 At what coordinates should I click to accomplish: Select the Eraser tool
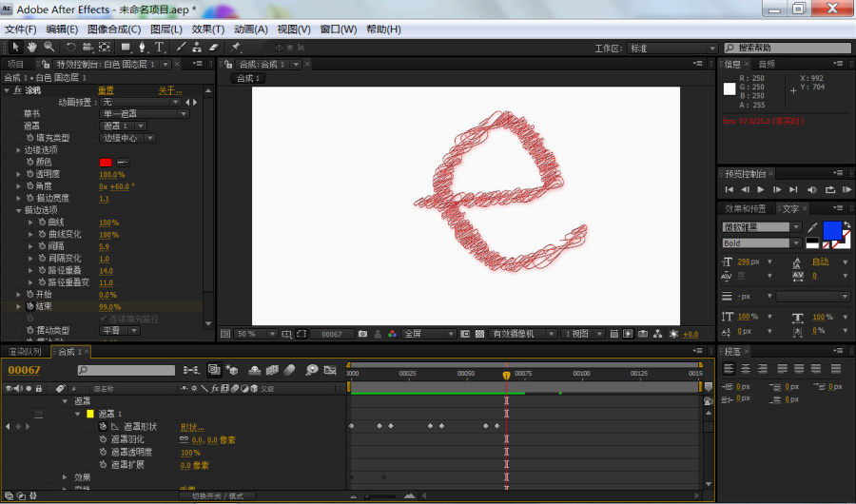tap(214, 47)
